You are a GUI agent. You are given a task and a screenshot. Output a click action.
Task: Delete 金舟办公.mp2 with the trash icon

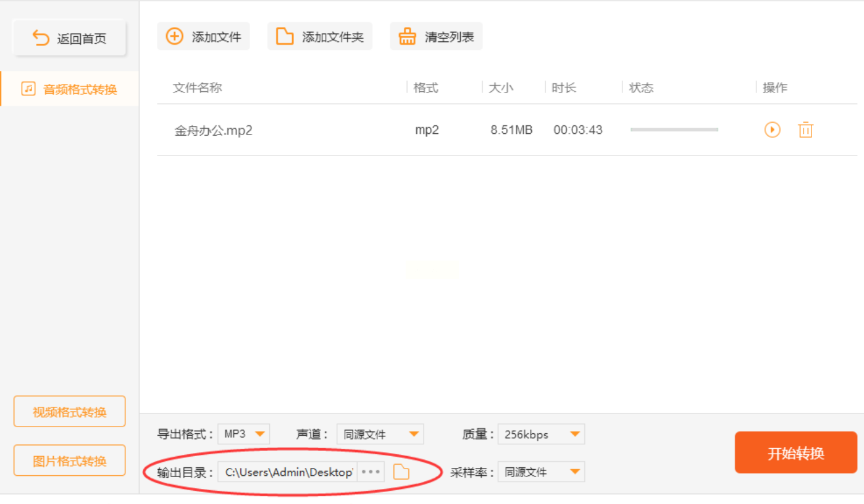(806, 130)
